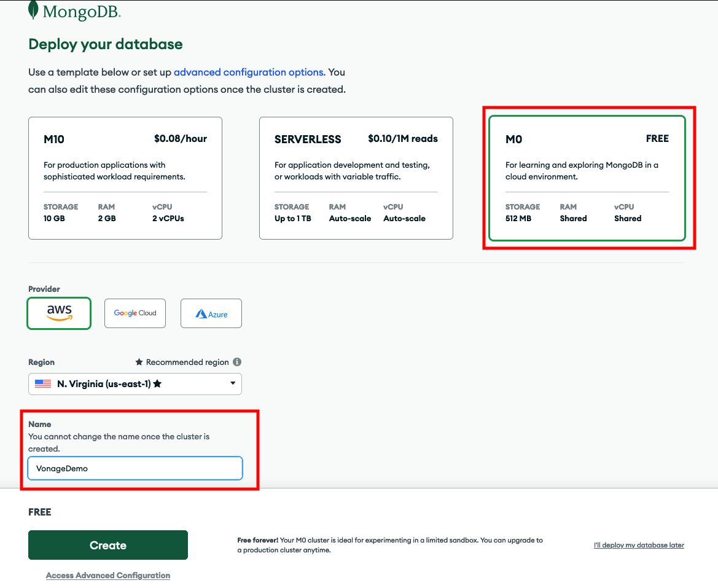Click the Provider section label

click(x=44, y=289)
